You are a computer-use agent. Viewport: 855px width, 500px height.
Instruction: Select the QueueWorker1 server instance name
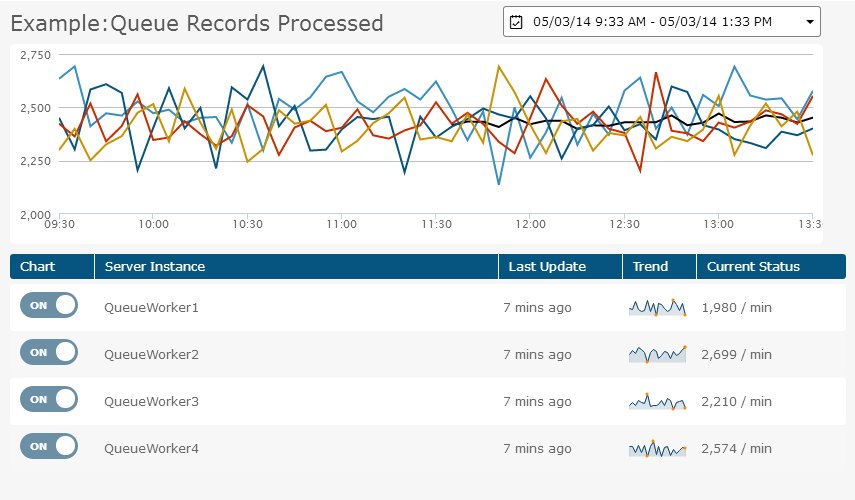pos(152,308)
